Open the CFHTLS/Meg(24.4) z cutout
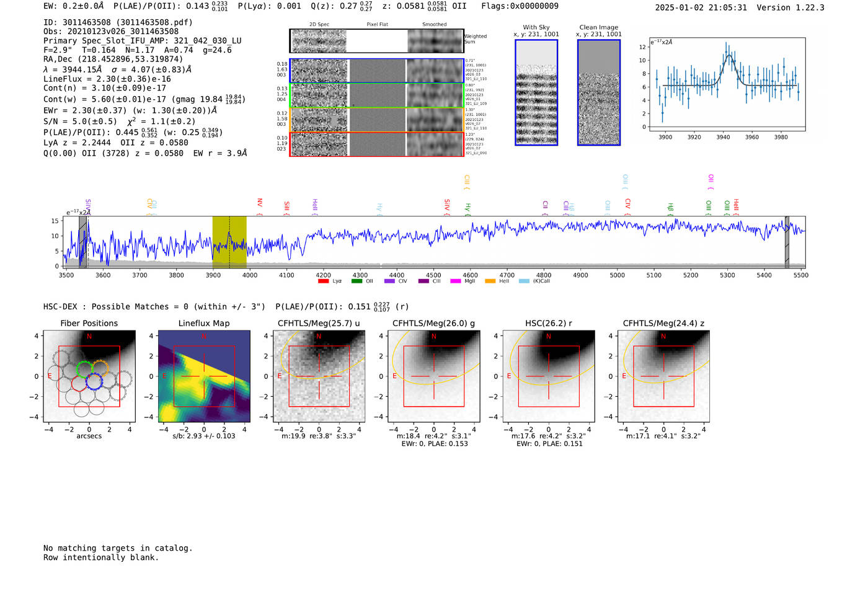The image size is (868, 591). tap(663, 376)
